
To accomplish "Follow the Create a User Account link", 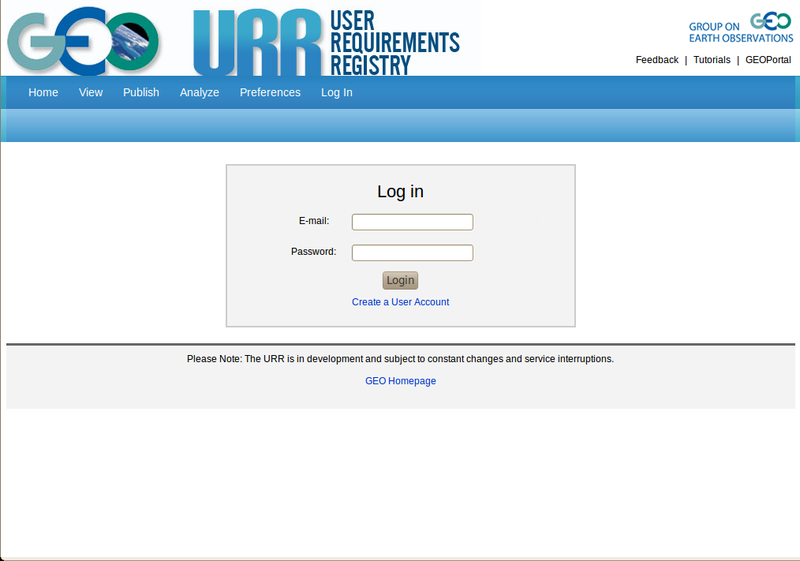I will 400,302.
